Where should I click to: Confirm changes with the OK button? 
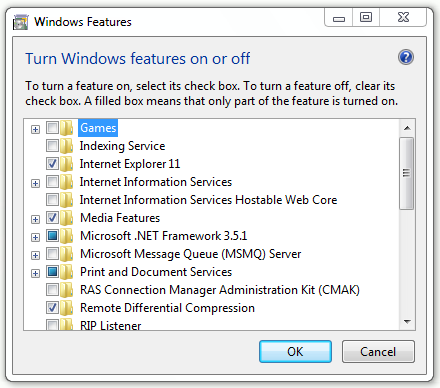click(295, 352)
